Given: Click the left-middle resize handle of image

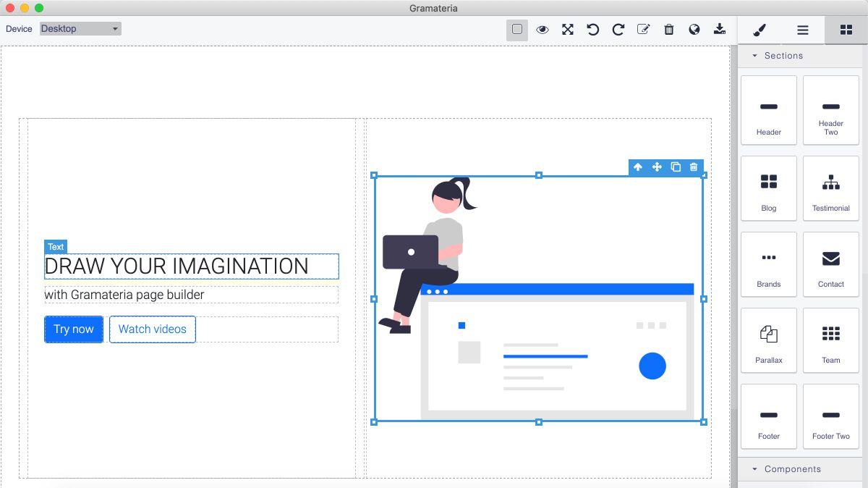Looking at the screenshot, I should [374, 298].
